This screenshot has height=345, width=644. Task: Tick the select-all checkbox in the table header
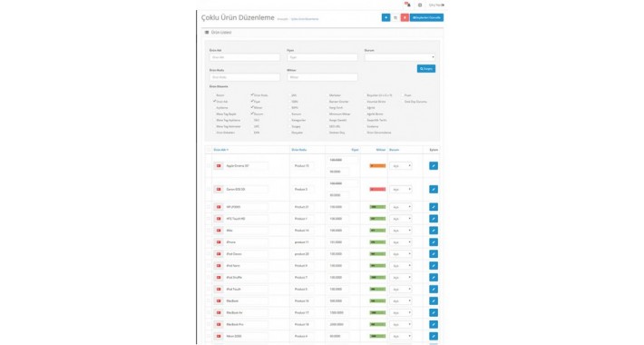click(x=209, y=150)
